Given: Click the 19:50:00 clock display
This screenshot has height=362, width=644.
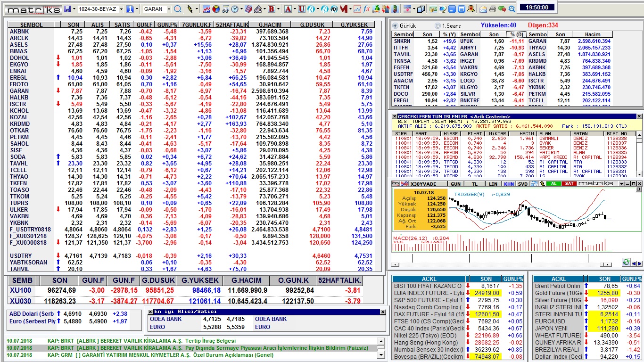Looking at the screenshot, I should point(537,7).
